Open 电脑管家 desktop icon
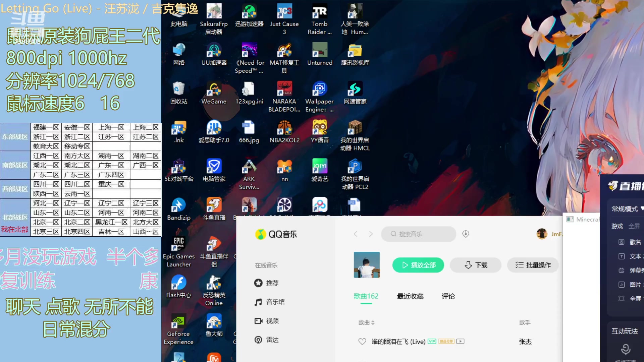Image resolution: width=644 pixels, height=362 pixels. [x=214, y=170]
